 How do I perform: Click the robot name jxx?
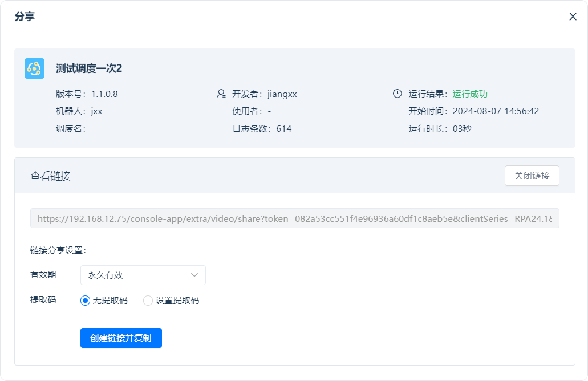point(96,111)
